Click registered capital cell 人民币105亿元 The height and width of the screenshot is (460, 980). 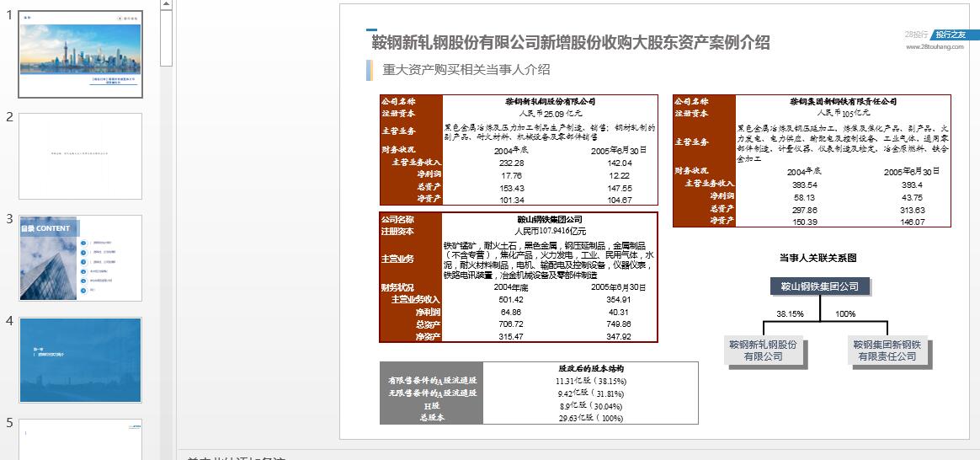843,113
